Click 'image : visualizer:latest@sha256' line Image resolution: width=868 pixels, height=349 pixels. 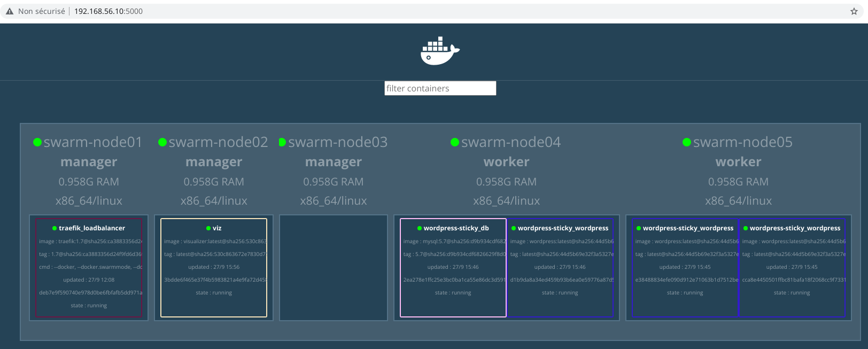[215, 242]
